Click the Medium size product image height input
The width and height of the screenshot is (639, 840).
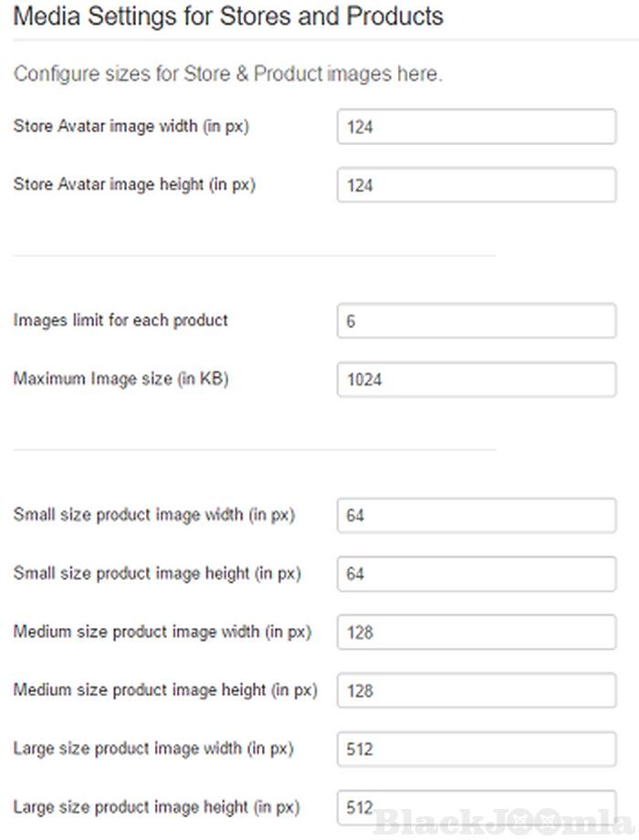[x=477, y=691]
